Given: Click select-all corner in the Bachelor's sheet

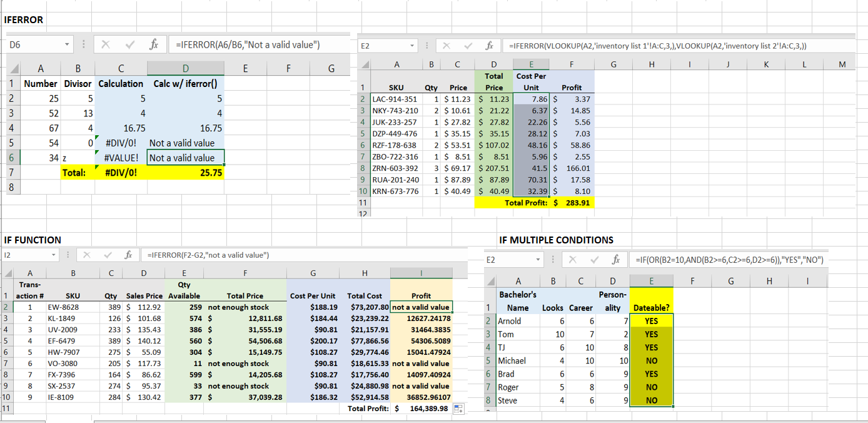Looking at the screenshot, I should pyautogui.click(x=490, y=282).
